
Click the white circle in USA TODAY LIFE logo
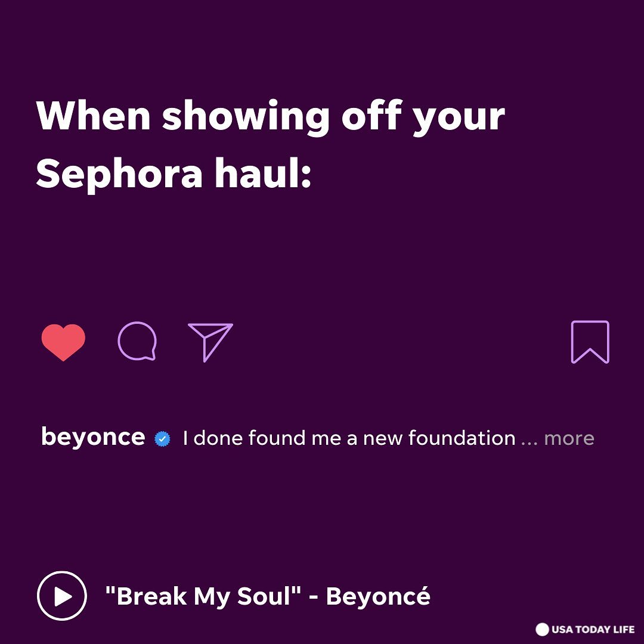[x=542, y=629]
